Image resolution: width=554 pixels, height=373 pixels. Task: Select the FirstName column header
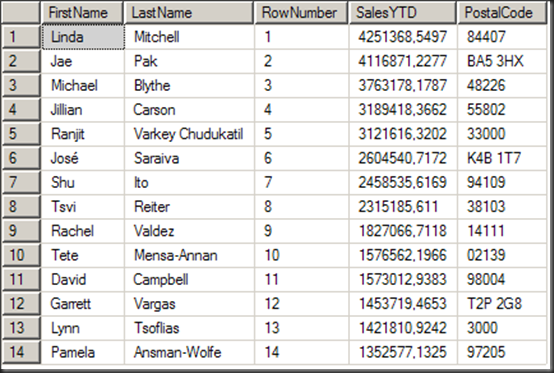(x=82, y=13)
